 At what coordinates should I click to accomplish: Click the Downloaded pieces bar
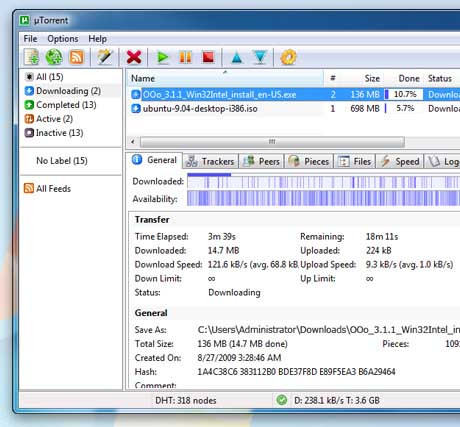324,182
